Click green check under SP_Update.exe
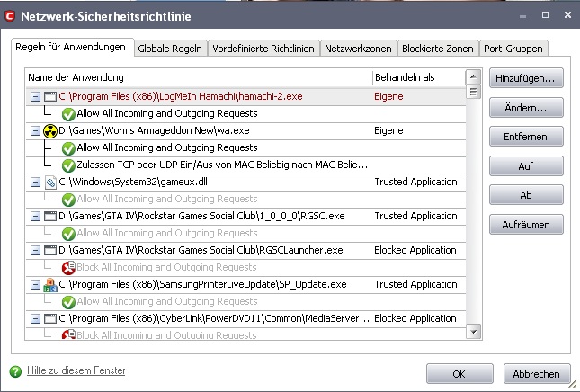 click(68, 302)
